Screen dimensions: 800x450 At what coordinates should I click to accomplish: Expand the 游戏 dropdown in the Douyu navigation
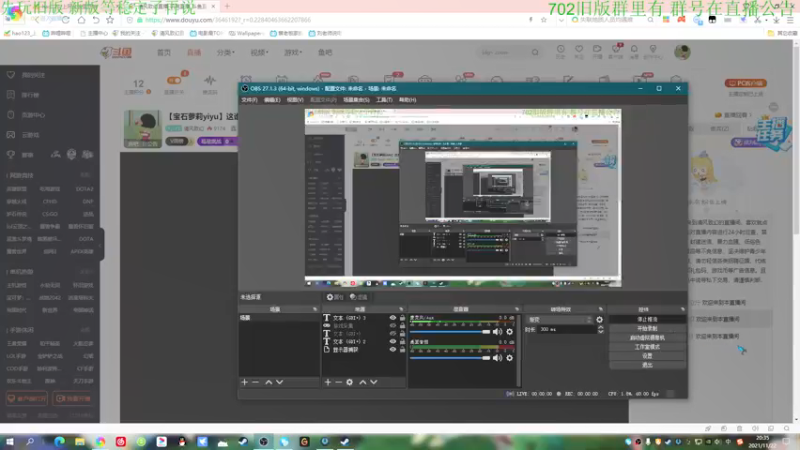[x=293, y=53]
